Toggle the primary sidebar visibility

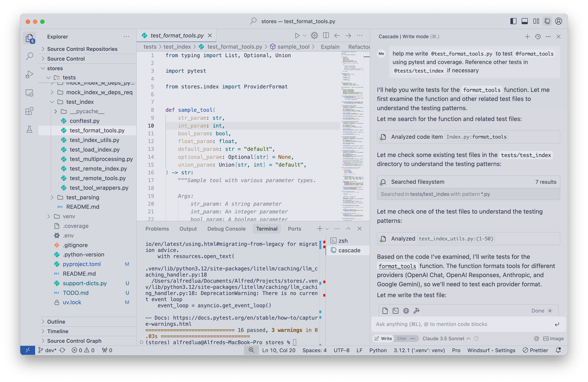click(x=513, y=21)
